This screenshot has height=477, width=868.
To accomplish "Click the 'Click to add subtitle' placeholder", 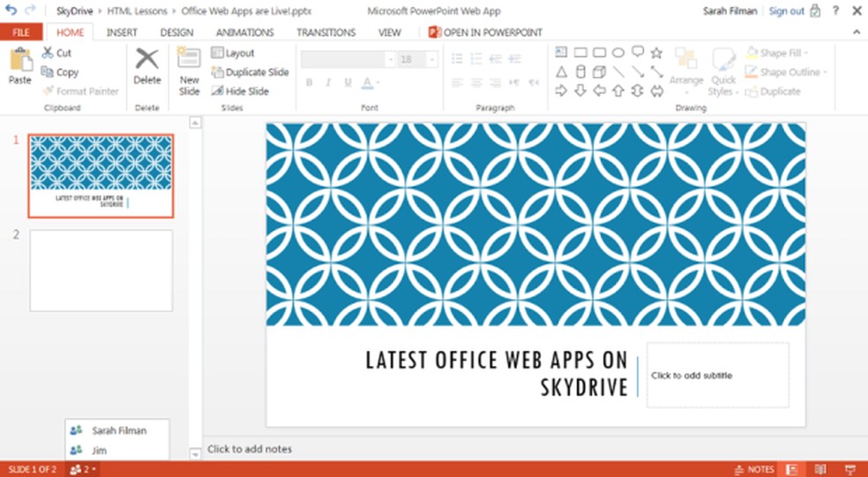I will point(718,376).
